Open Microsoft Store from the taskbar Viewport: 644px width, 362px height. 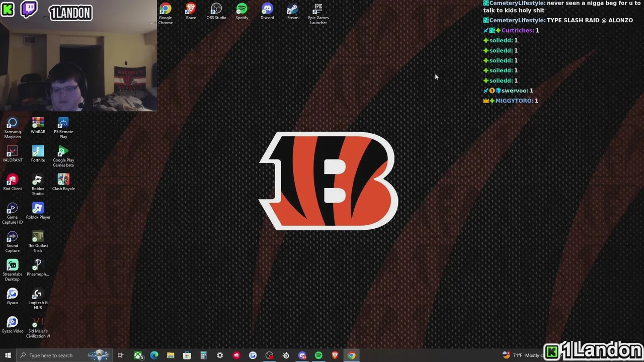[187, 355]
